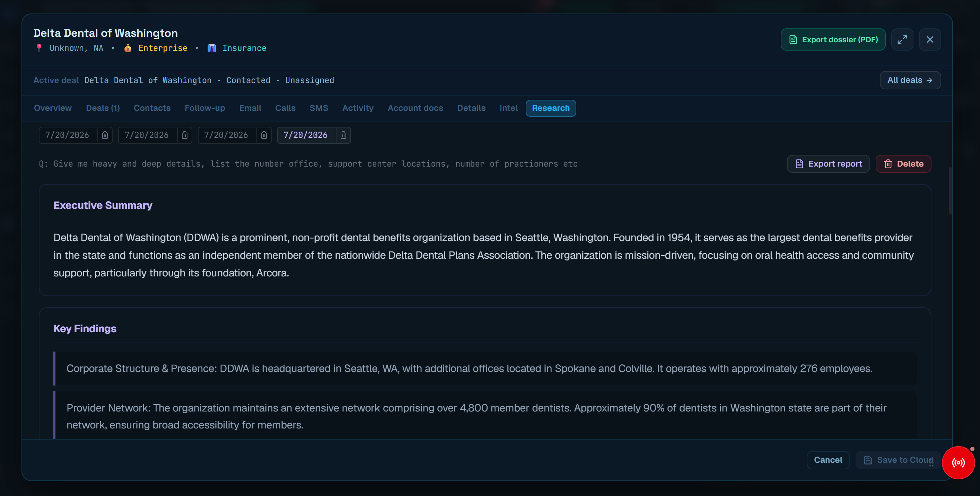Image resolution: width=980 pixels, height=496 pixels.
Task: Close the Delta Dental dialog
Action: tap(930, 39)
